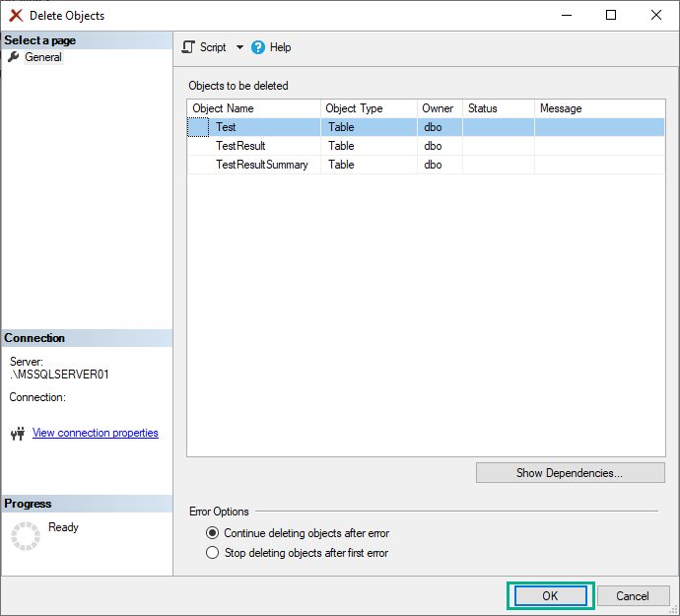Click the red X Delete Objects title icon
Image resolution: width=680 pixels, height=616 pixels.
tap(16, 16)
